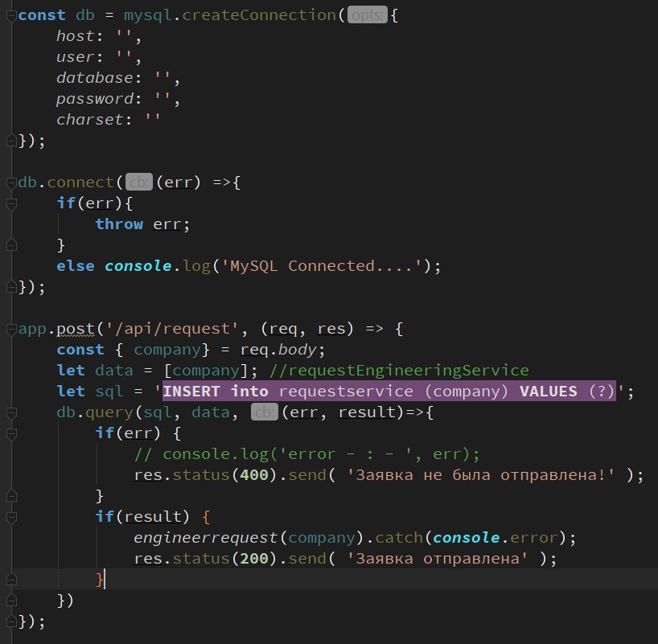Click the 'charset' property
The image size is (658, 644).
coord(90,120)
